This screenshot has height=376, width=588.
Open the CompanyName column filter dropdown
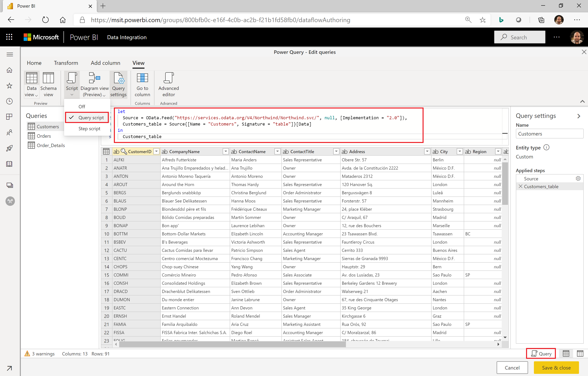click(226, 152)
